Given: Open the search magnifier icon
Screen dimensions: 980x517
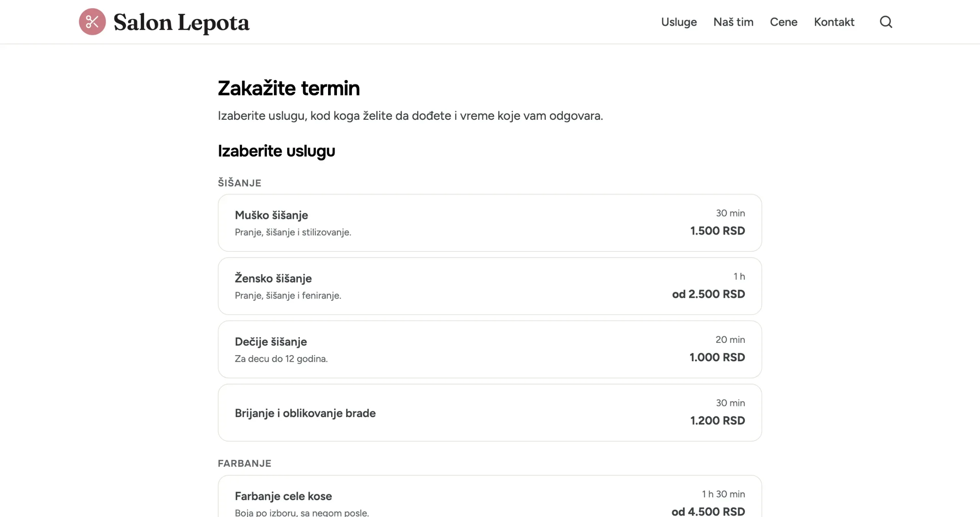Looking at the screenshot, I should coord(886,22).
